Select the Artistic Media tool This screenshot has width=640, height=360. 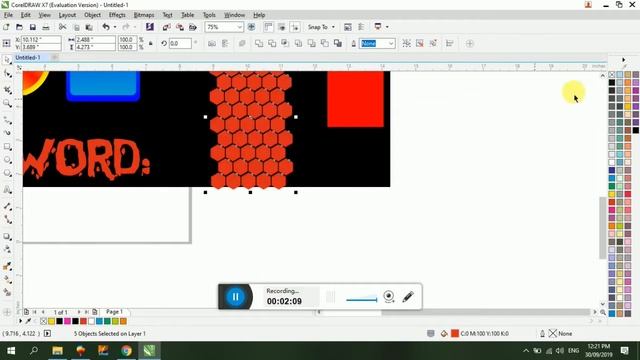pyautogui.click(x=7, y=133)
